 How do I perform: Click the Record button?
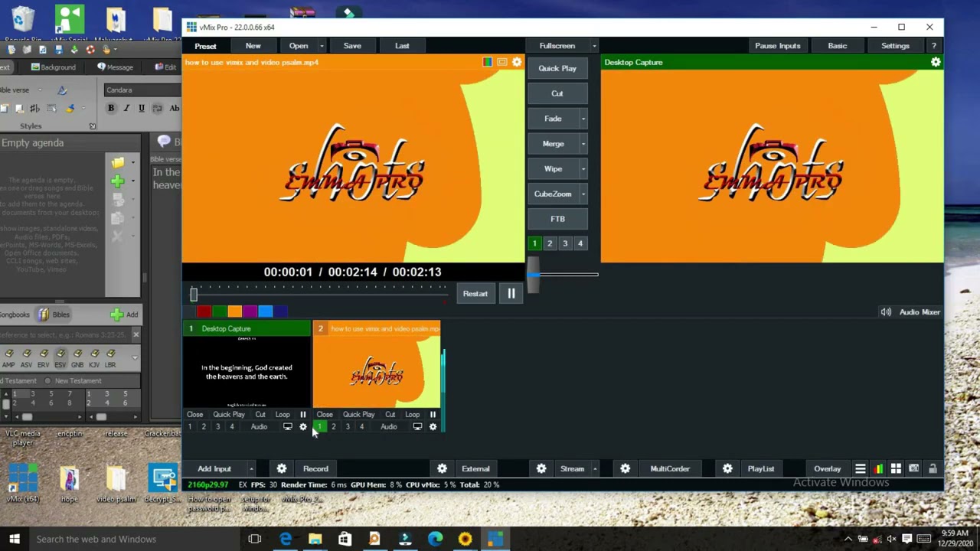(x=315, y=469)
